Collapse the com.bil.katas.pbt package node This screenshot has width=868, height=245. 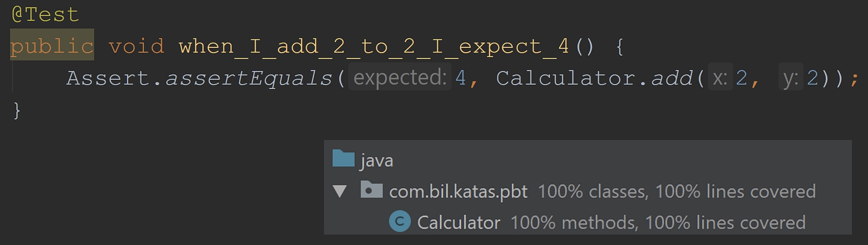coord(340,191)
